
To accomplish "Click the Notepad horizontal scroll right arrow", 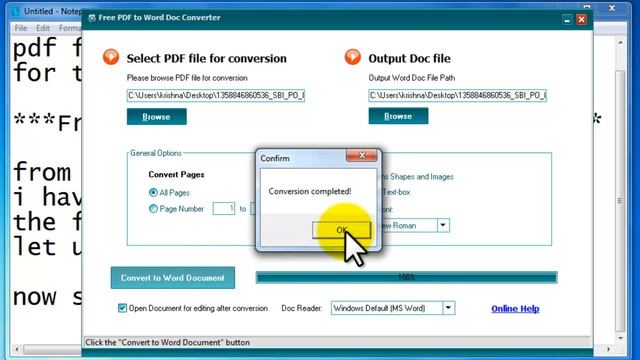I will [x=609, y=349].
